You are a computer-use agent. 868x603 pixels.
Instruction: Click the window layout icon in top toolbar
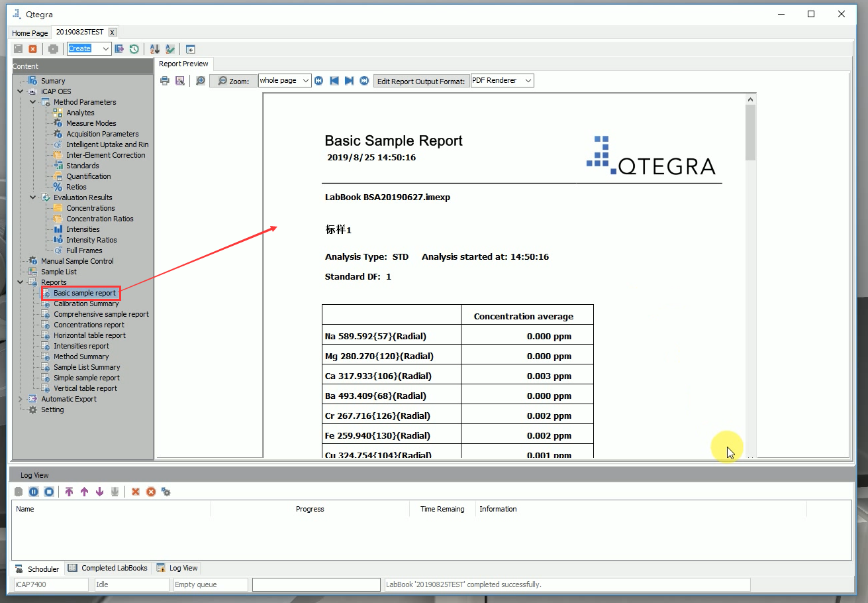click(x=191, y=49)
